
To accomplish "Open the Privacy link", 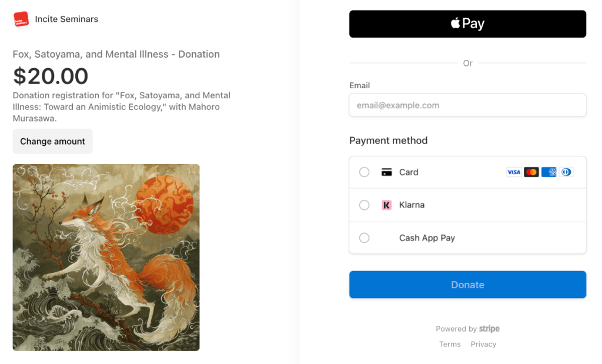I will 483,345.
